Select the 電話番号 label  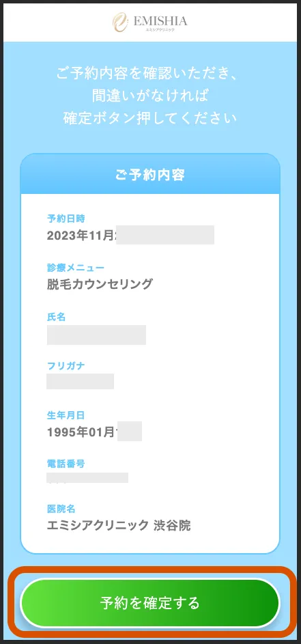(x=66, y=464)
